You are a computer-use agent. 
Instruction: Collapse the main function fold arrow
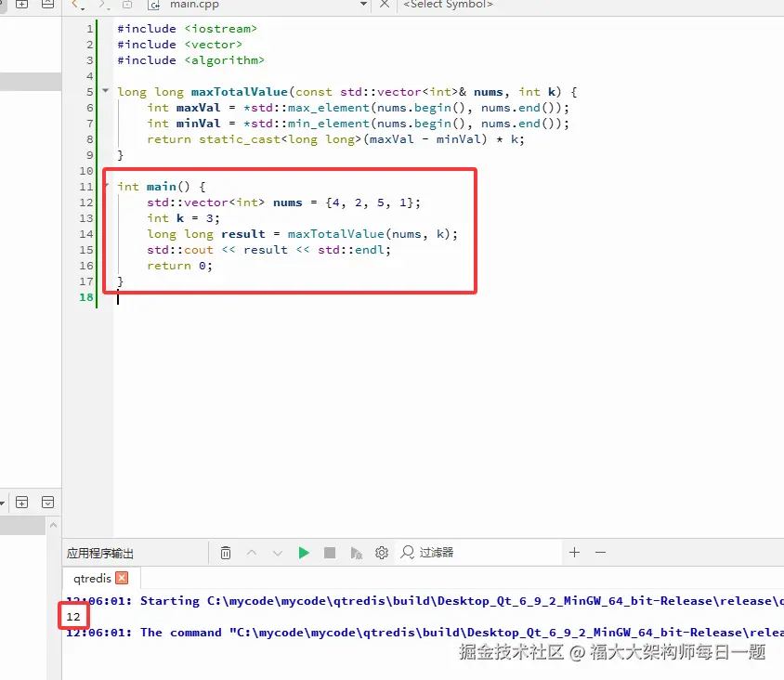[x=107, y=186]
